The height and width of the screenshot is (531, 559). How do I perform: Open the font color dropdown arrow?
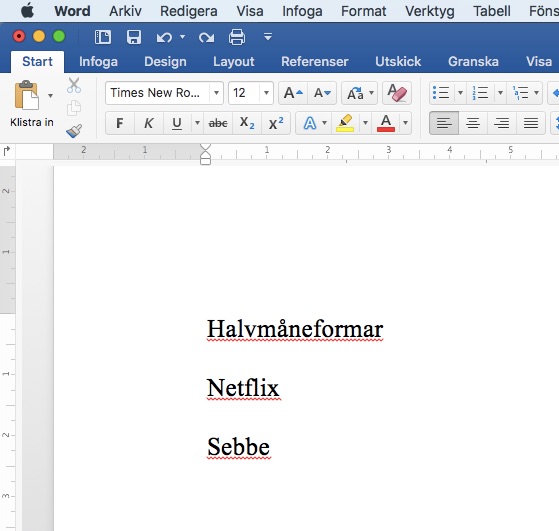tap(405, 123)
